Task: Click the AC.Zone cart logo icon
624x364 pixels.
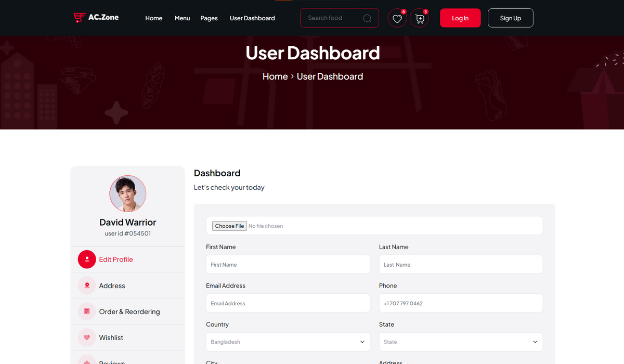Action: tap(79, 18)
